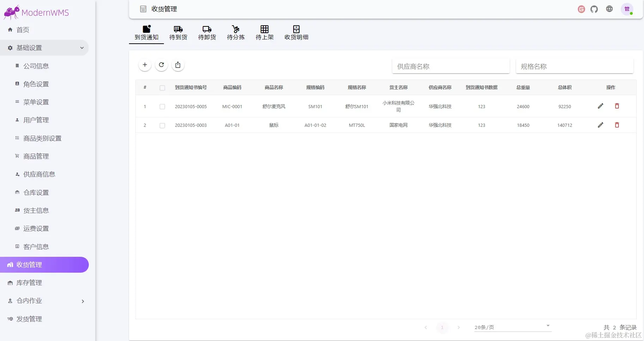Delete the row 20230105-0003
The width and height of the screenshot is (644, 341).
tap(617, 125)
